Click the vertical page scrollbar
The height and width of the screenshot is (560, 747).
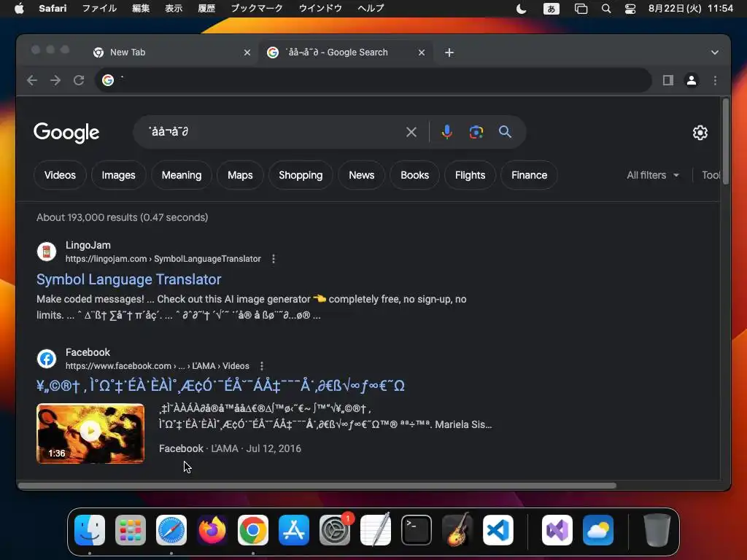click(x=726, y=141)
